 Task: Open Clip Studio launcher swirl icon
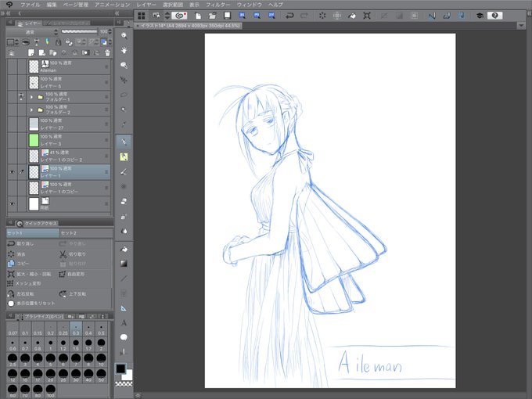tap(179, 16)
